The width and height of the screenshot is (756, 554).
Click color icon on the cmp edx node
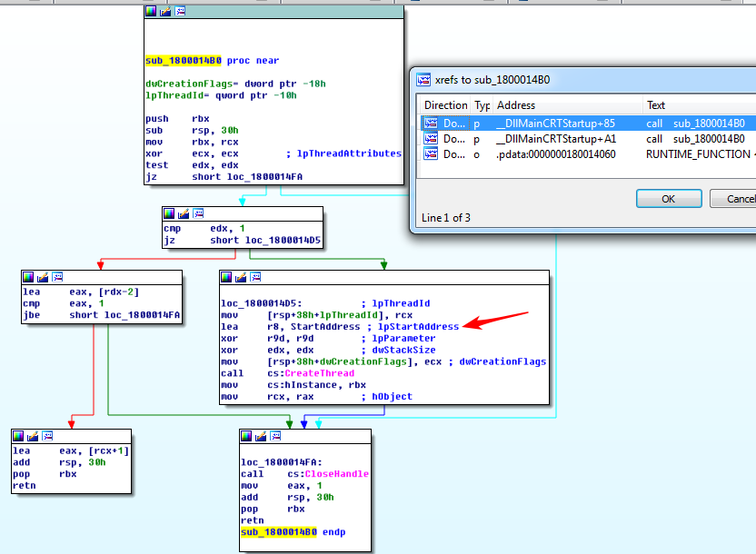point(169,213)
